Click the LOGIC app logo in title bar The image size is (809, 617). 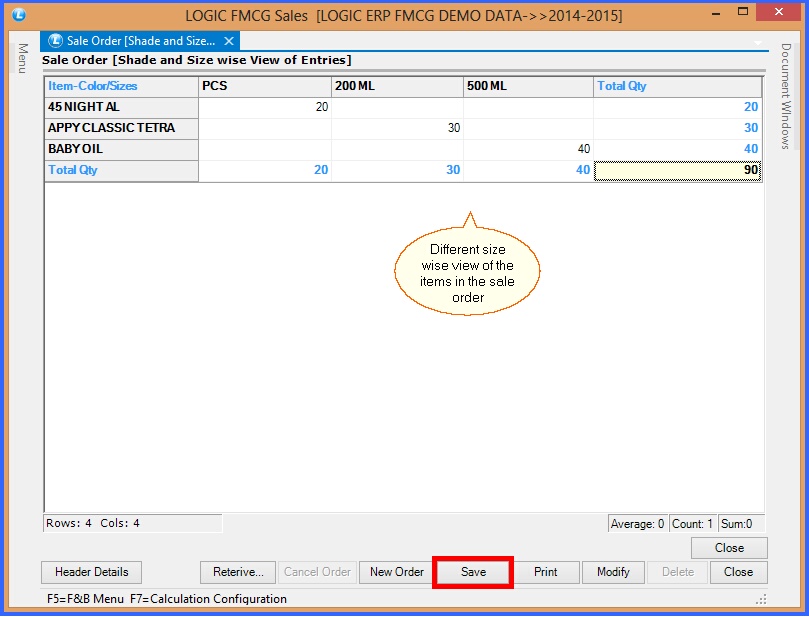19,15
